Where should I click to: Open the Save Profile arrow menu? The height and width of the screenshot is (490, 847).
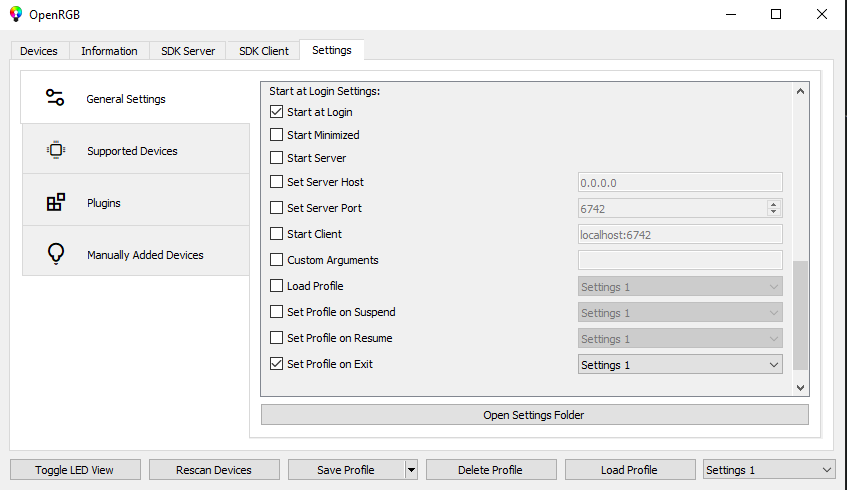pyautogui.click(x=411, y=470)
